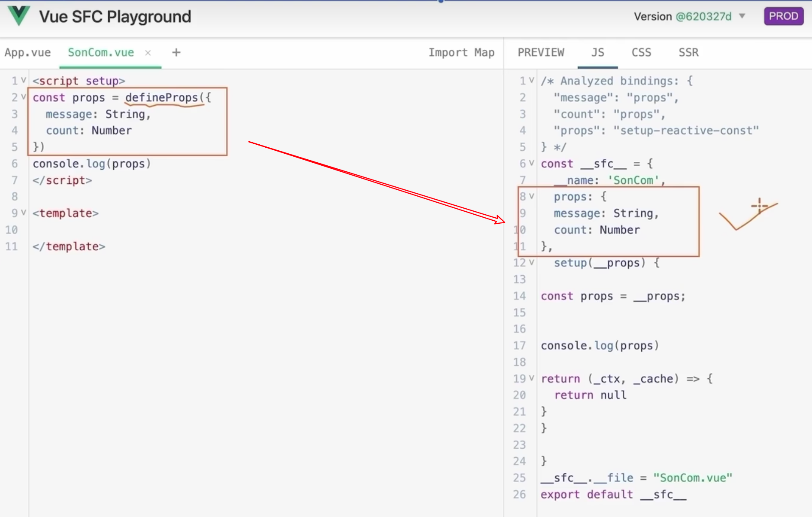Select the JS output tab
Screen dimensions: 812x517
click(597, 52)
